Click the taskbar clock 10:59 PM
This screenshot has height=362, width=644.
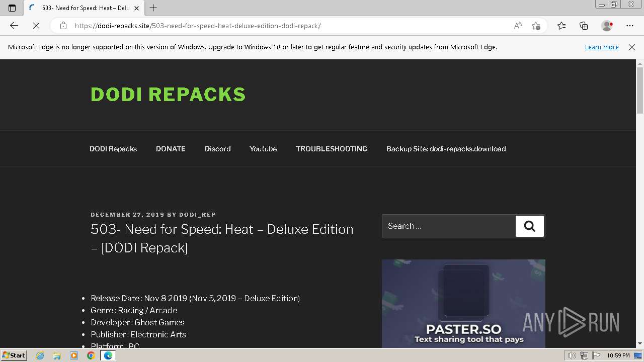click(x=618, y=355)
